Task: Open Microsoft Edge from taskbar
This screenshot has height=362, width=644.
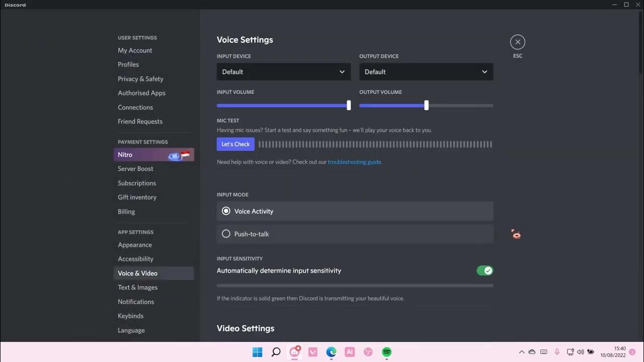Action: pos(331,352)
